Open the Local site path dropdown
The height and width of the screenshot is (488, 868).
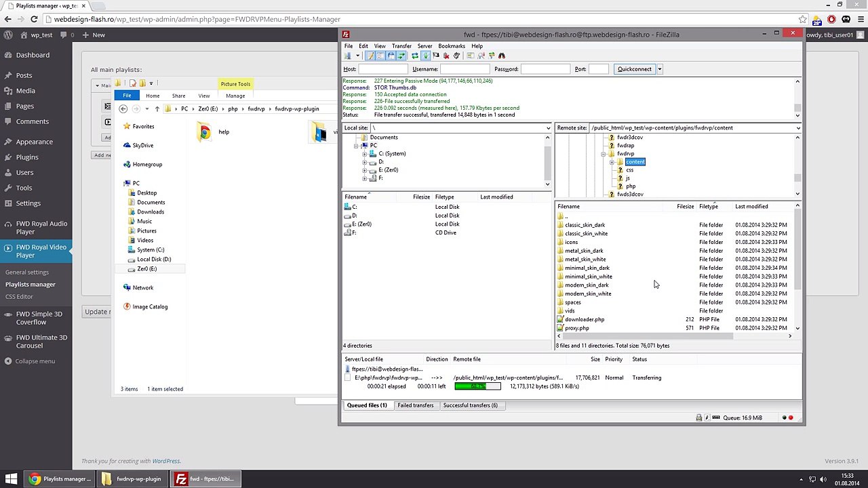point(548,128)
